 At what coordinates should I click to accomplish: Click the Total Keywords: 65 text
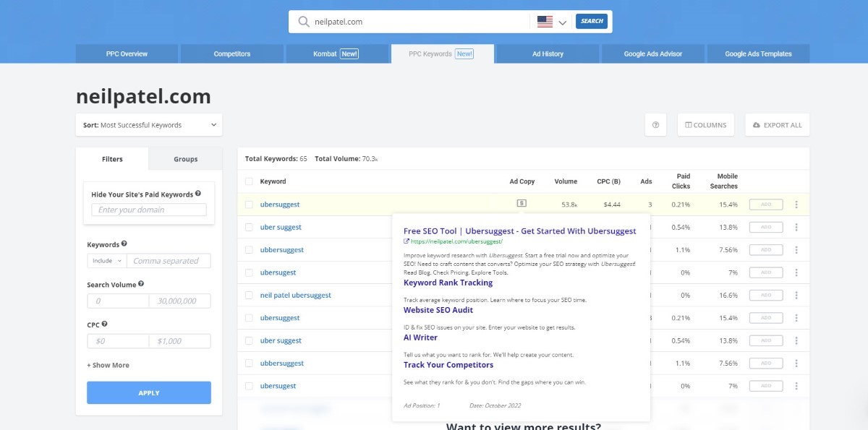(276, 159)
